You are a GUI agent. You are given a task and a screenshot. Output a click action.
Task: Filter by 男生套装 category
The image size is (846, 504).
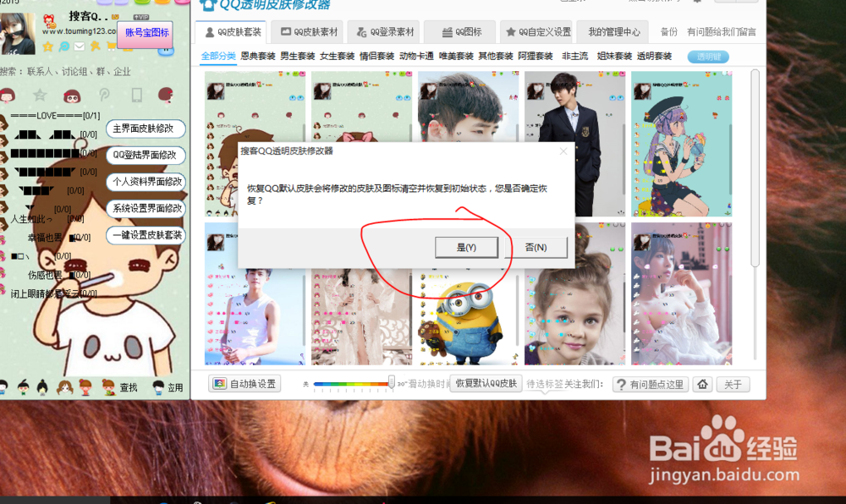[x=298, y=56]
